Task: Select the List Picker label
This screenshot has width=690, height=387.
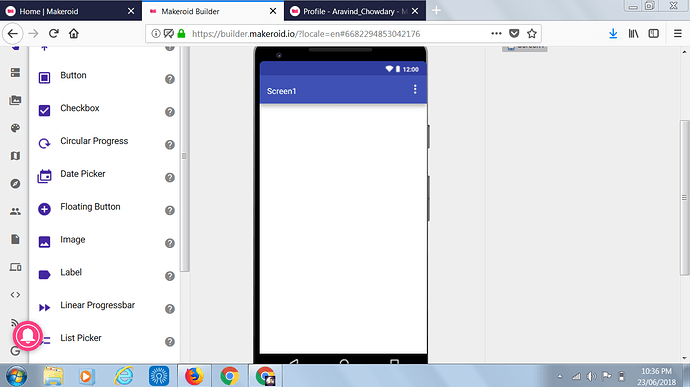Action: tap(81, 338)
